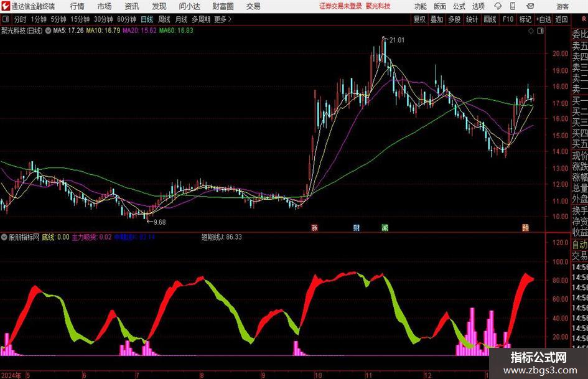Click the 游客 user label
This screenshot has width=588, height=379.
(562, 6)
